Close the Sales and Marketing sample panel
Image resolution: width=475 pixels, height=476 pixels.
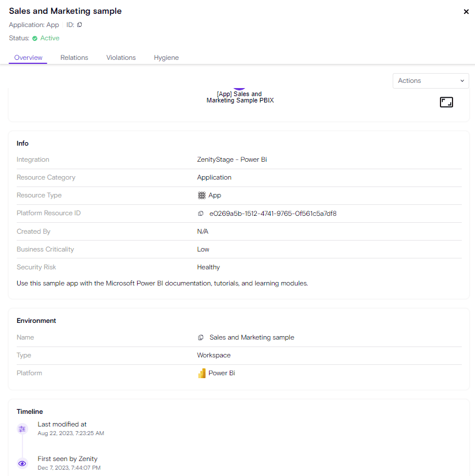(466, 12)
